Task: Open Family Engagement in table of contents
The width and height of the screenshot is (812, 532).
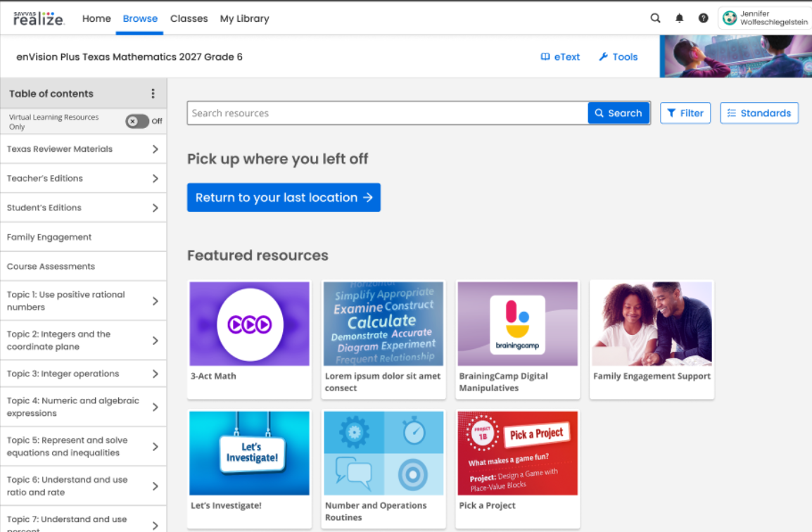Action: coord(83,237)
